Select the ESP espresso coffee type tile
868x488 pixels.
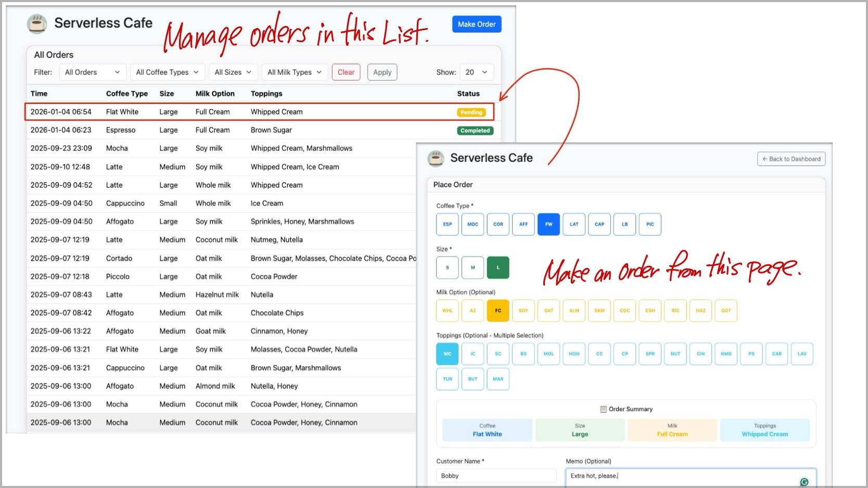(448, 224)
